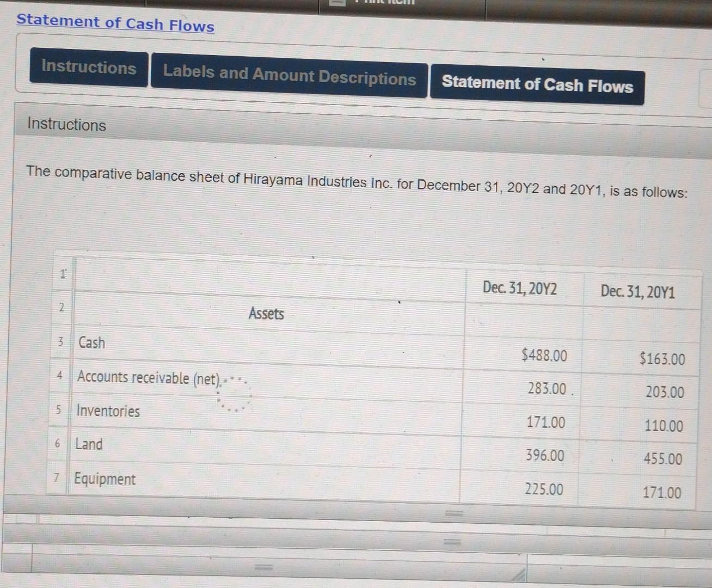Click the 283.00 accounts receivable value
712x588 pixels.
[547, 389]
